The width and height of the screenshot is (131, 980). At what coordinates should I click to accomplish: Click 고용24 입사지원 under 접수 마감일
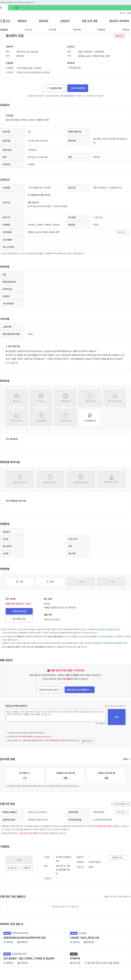(19, 611)
